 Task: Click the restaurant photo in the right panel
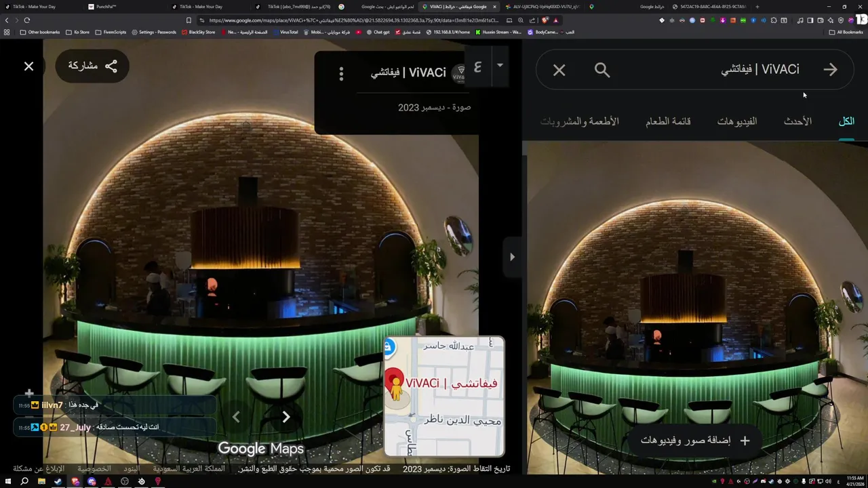pyautogui.click(x=697, y=308)
